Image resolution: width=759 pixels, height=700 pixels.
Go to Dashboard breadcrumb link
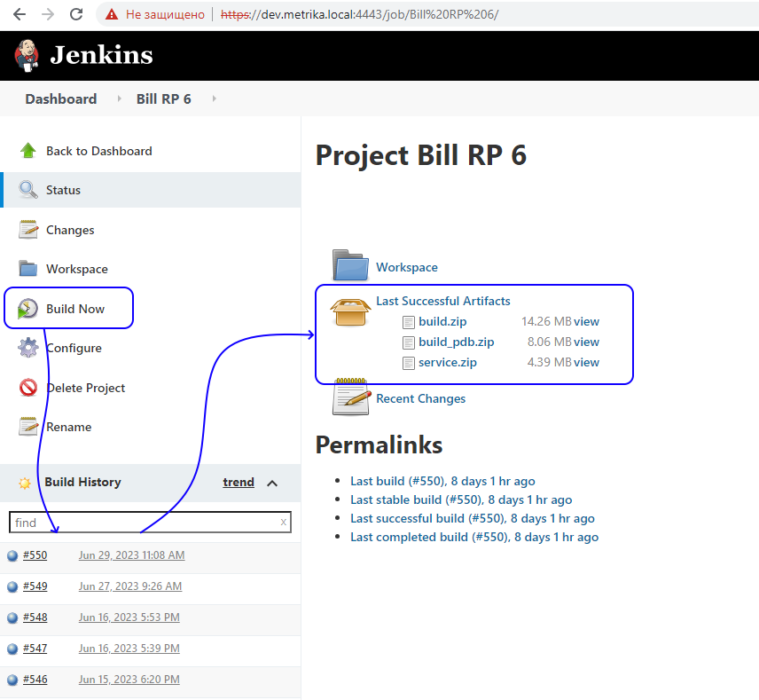[x=61, y=98]
